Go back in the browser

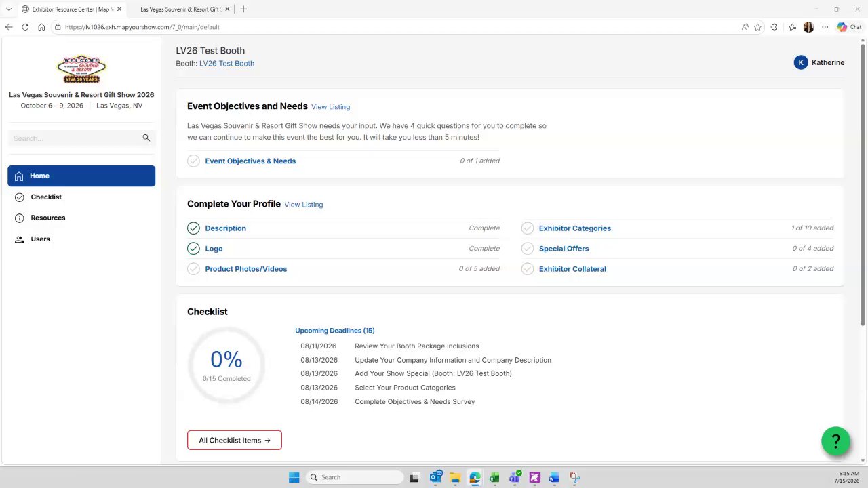(x=9, y=27)
